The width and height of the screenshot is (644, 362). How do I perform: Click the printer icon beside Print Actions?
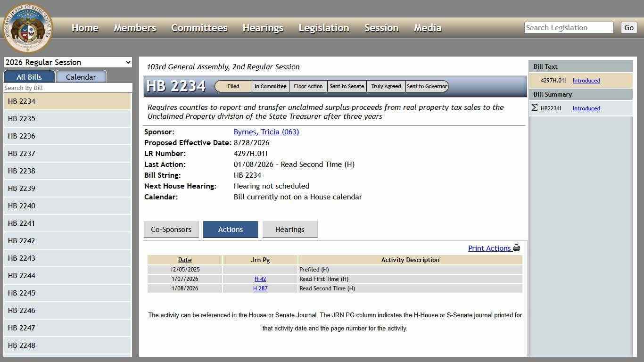(517, 247)
